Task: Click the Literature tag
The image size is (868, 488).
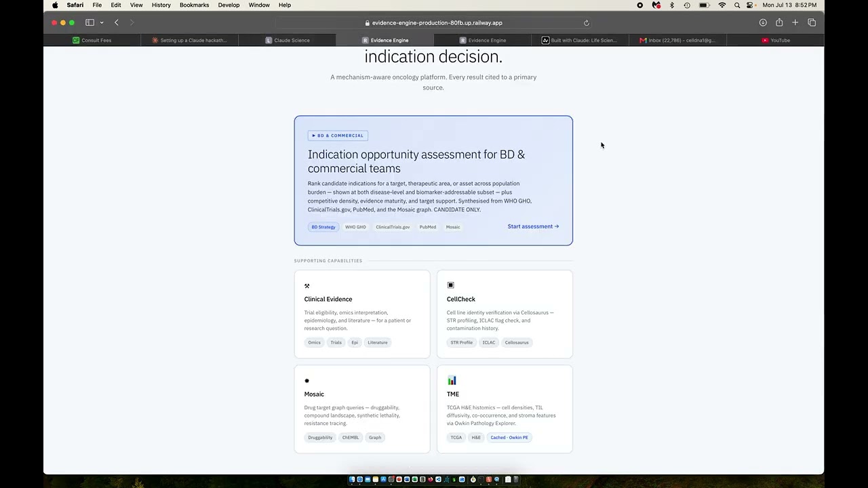Action: click(378, 342)
